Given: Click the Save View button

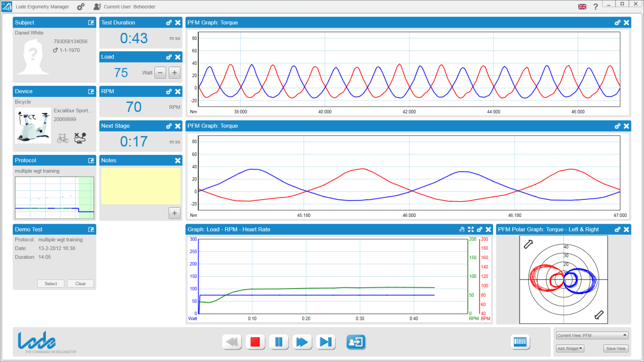Looking at the screenshot, I should 615,349.
